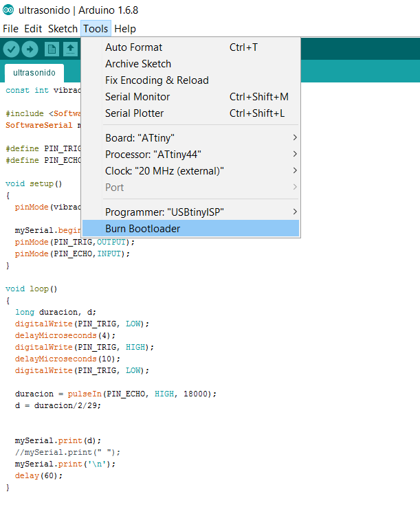Click the long duracion, d; line
Viewport: 420px width, 529px height.
(56, 313)
